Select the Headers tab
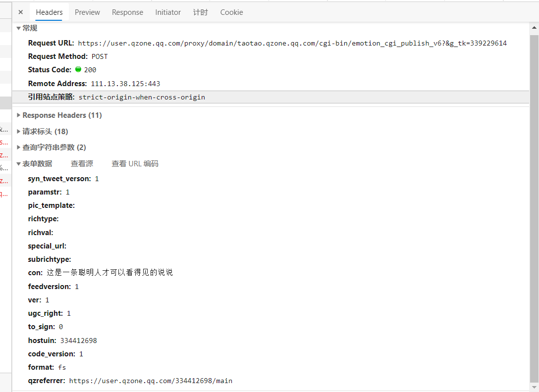The width and height of the screenshot is (539, 392). (x=49, y=12)
